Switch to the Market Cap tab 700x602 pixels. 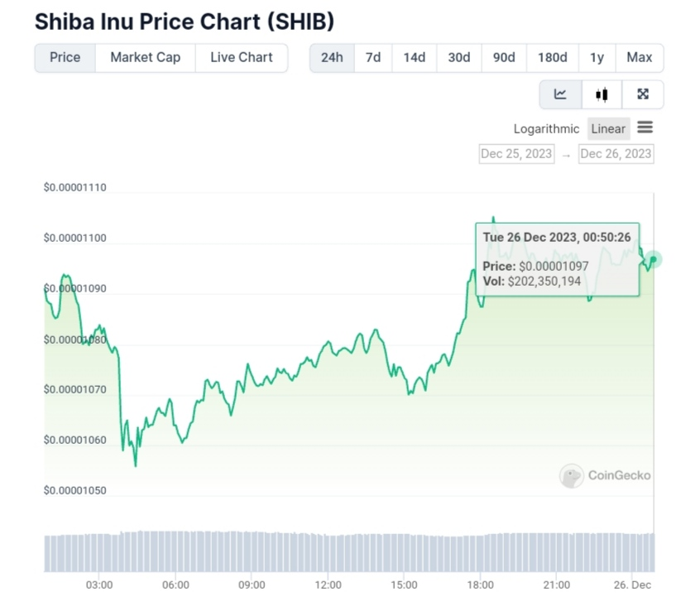(145, 57)
